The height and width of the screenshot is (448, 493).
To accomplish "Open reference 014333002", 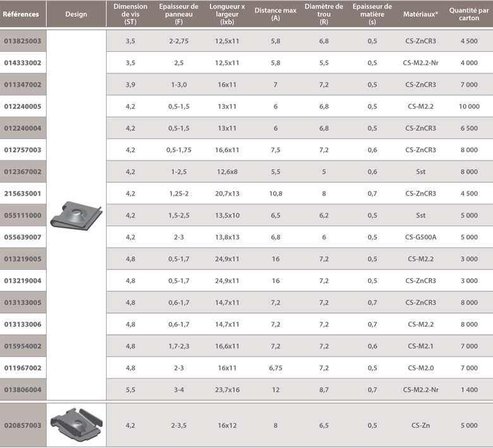I will point(23,63).
